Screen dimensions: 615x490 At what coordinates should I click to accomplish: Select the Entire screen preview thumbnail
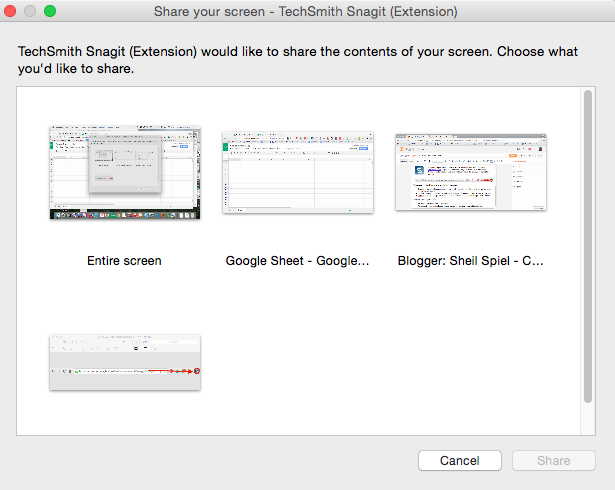125,173
